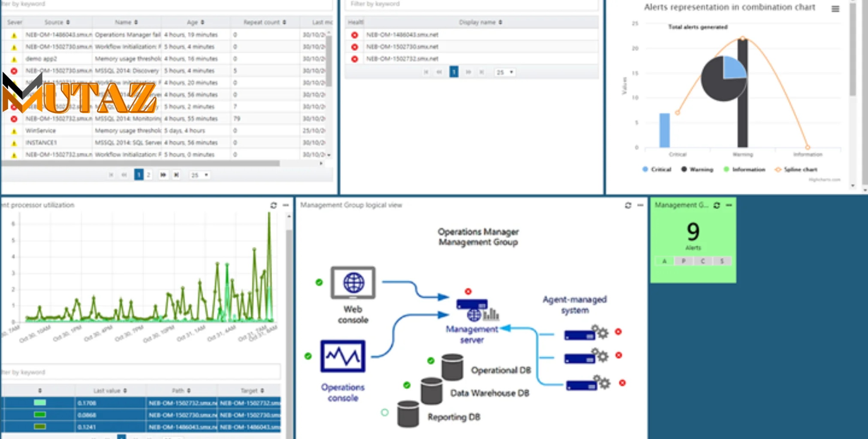Select page 1 in health table pager

454,72
